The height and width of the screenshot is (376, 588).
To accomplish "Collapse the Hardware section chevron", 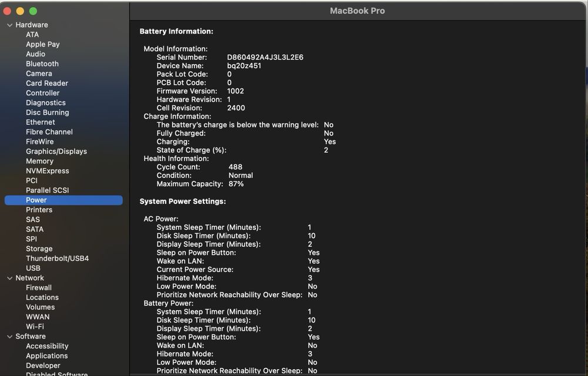I will click(10, 25).
